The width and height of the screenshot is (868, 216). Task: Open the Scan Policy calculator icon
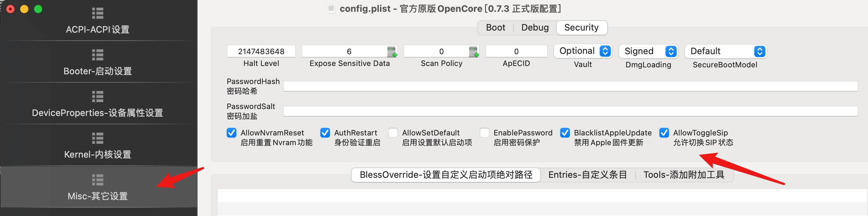coord(474,51)
